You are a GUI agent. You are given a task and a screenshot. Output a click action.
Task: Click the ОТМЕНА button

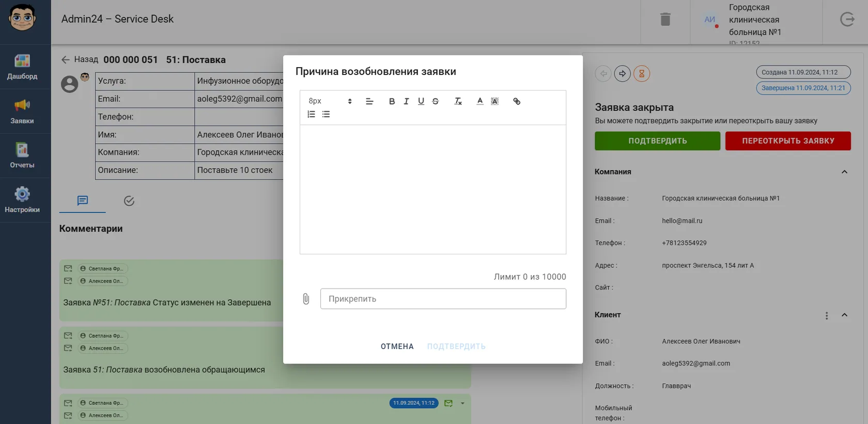pyautogui.click(x=397, y=346)
